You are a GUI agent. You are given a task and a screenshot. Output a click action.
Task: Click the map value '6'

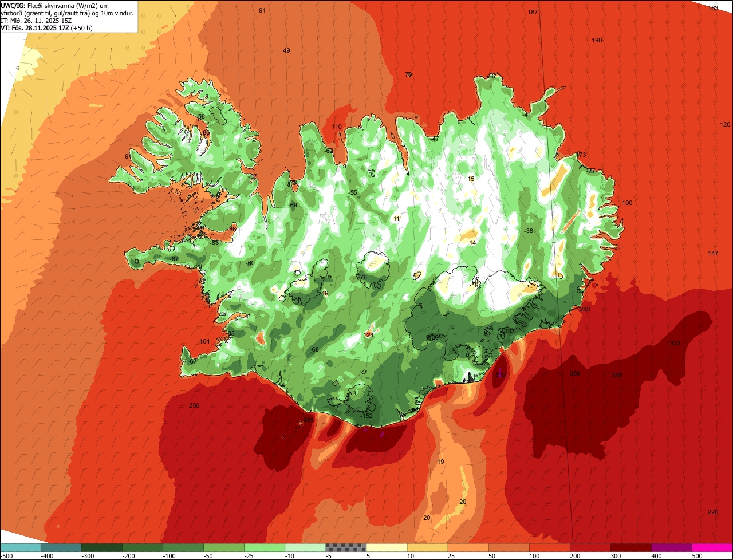coord(18,68)
